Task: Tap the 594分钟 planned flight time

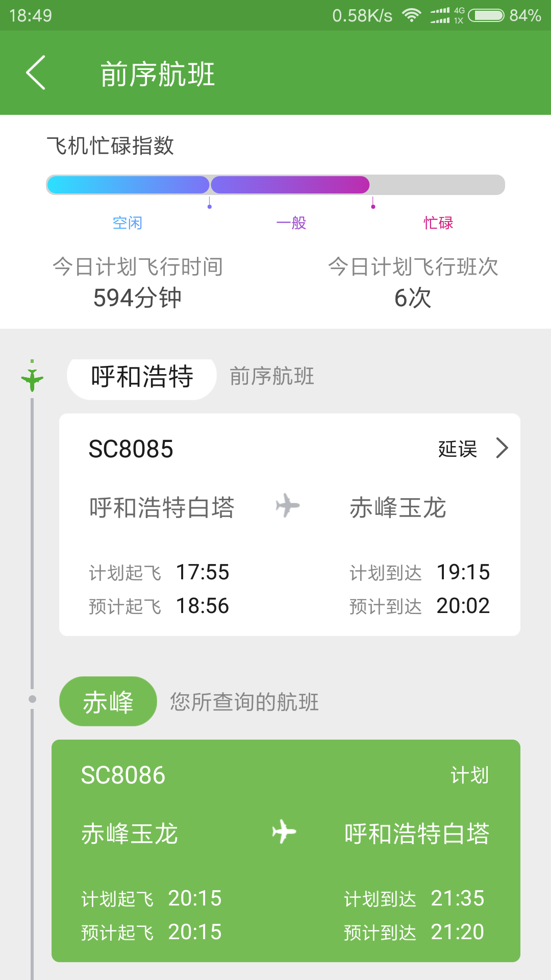Action: tap(137, 298)
